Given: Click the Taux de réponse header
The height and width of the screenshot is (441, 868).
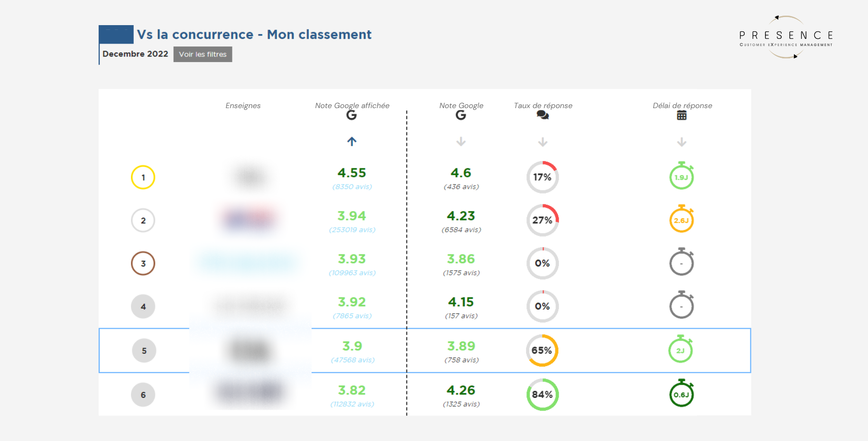Looking at the screenshot, I should (543, 106).
